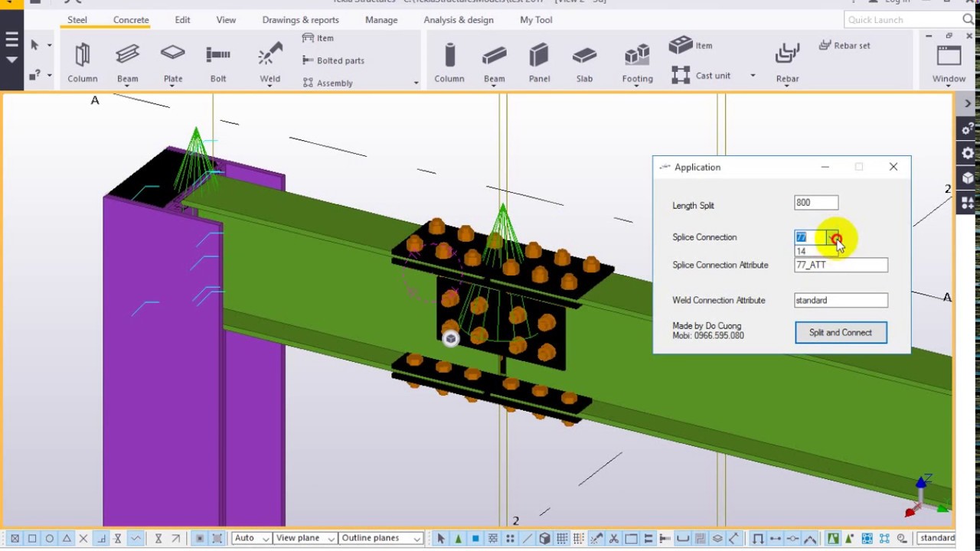Image resolution: width=980 pixels, height=551 pixels.
Task: Toggle the X intersection snap switch
Action: coord(84,538)
